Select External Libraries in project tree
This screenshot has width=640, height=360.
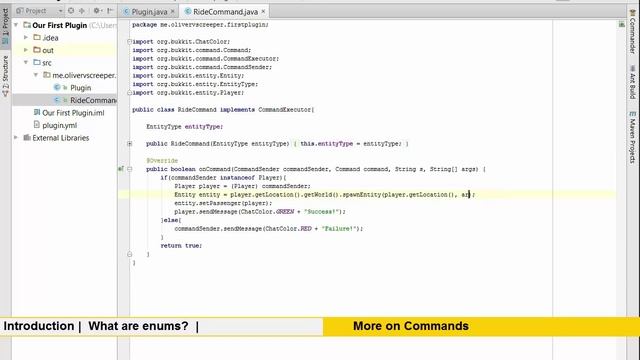point(60,138)
